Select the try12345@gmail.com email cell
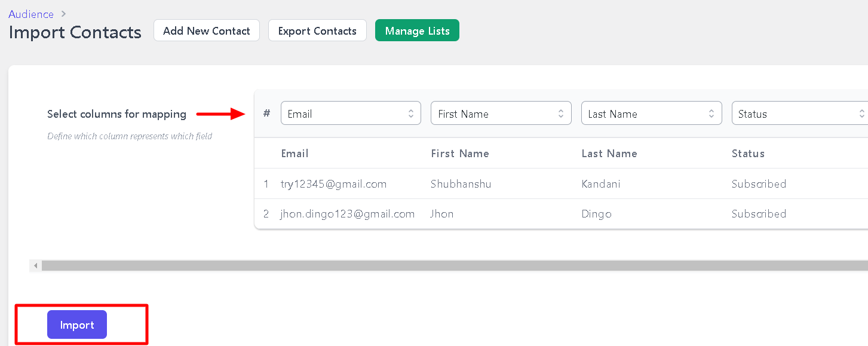The image size is (868, 346). click(x=333, y=183)
